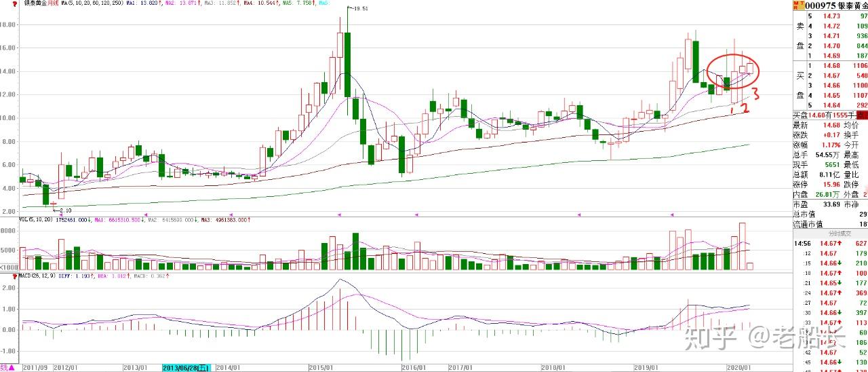
Task: Click stock name 银泰黄金 in quote panel
Action: coord(852,5)
